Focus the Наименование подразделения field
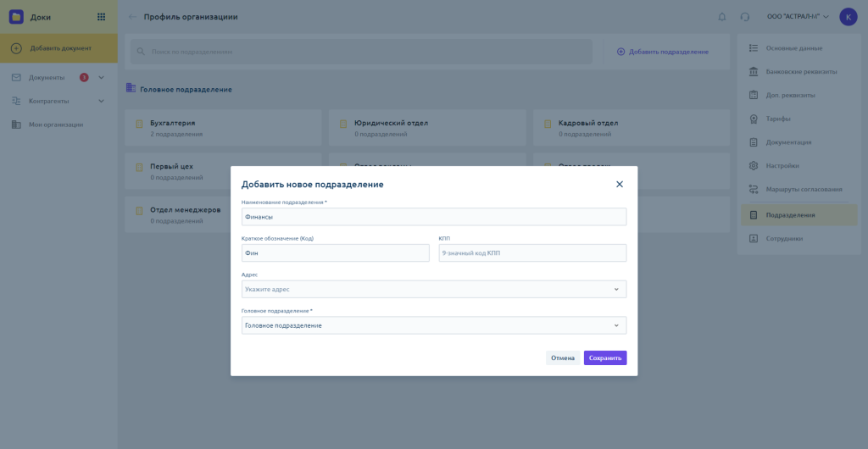This screenshot has height=449, width=868. [433, 217]
